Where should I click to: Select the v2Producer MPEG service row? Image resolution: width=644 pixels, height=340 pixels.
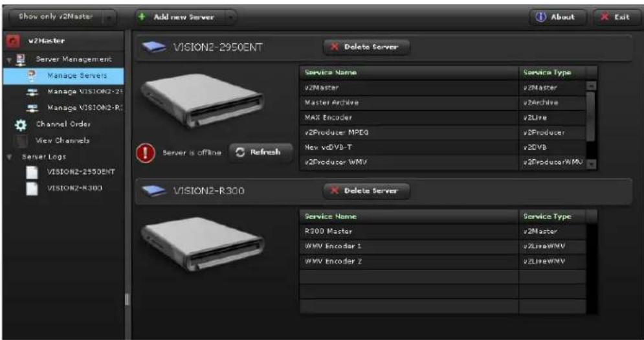coord(443,132)
